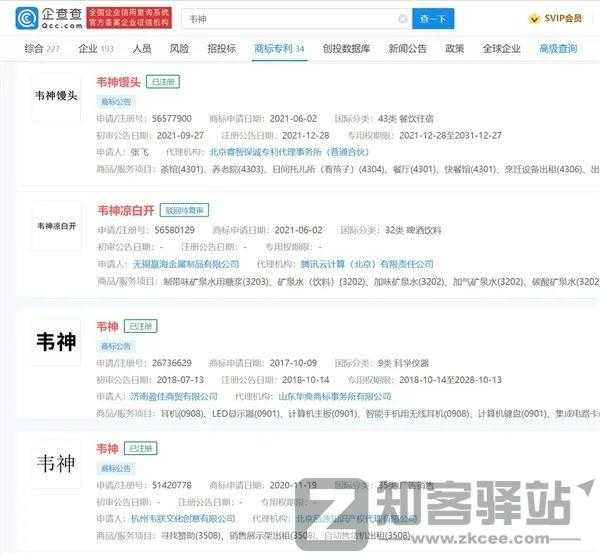Open the 新闻公告 tab

[408, 49]
